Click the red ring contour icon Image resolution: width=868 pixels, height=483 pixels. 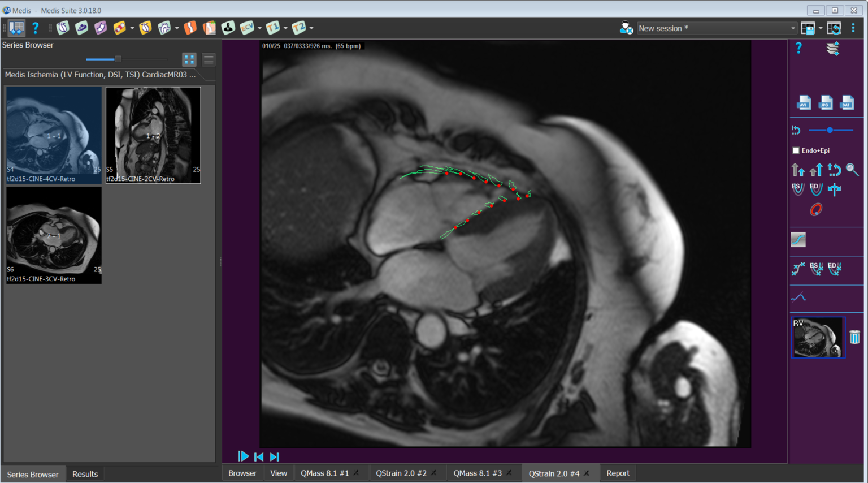(x=815, y=210)
